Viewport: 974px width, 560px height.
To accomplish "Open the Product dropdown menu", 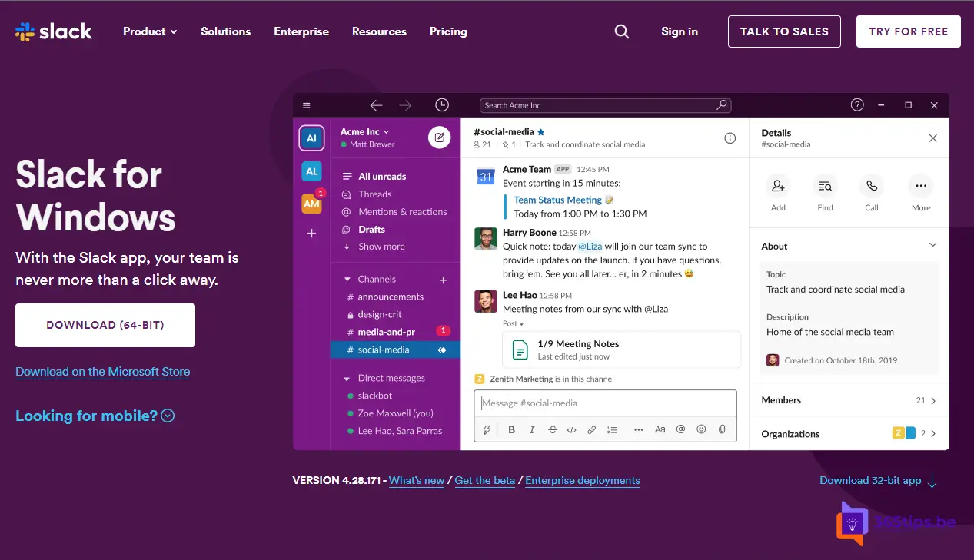I will (x=149, y=31).
